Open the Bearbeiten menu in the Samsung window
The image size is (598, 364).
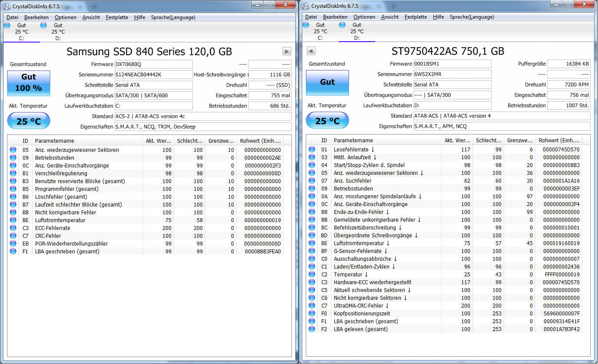(36, 17)
